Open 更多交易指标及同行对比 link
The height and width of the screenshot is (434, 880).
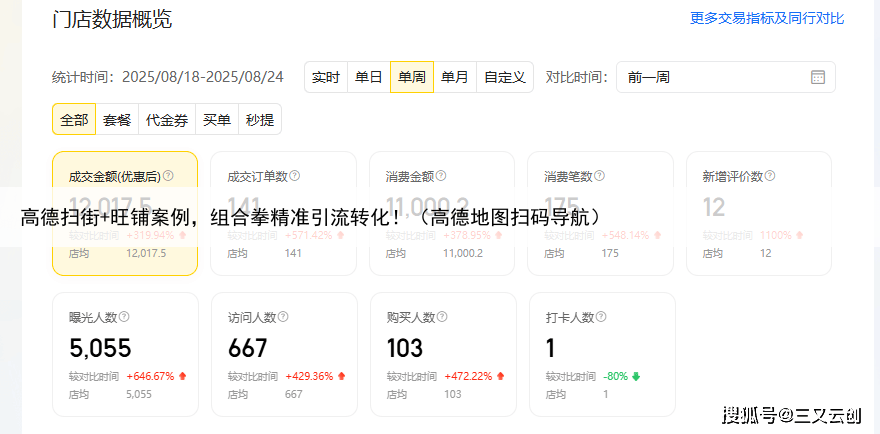(767, 18)
